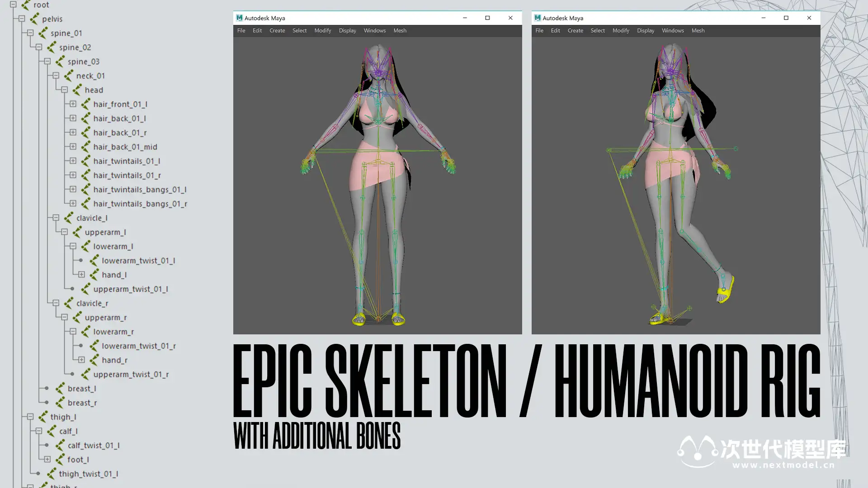The width and height of the screenshot is (868, 488).
Task: Collapse the upperarm_r branch
Action: [x=64, y=317]
